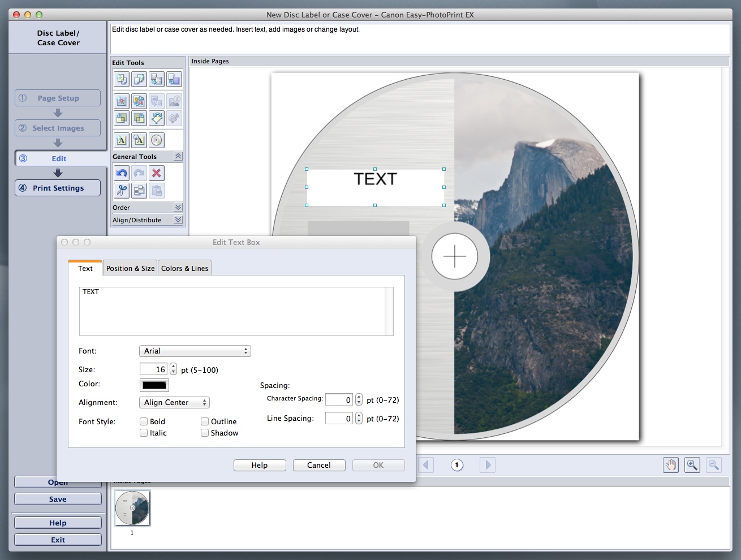Click the Copy tool icon

tap(139, 191)
